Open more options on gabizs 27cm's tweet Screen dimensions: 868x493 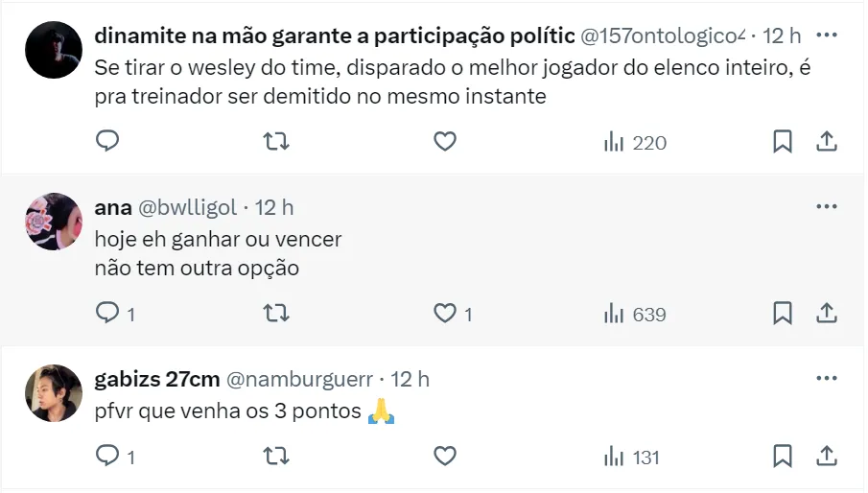click(x=826, y=379)
